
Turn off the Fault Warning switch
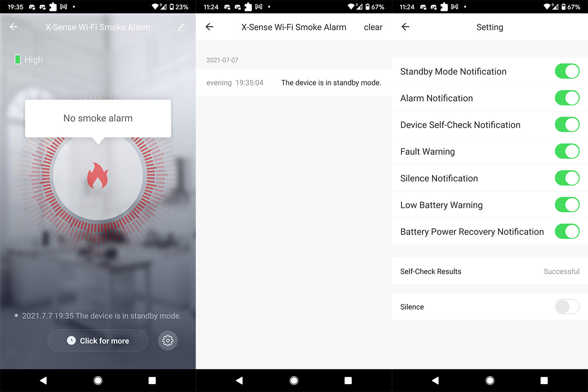click(x=567, y=151)
